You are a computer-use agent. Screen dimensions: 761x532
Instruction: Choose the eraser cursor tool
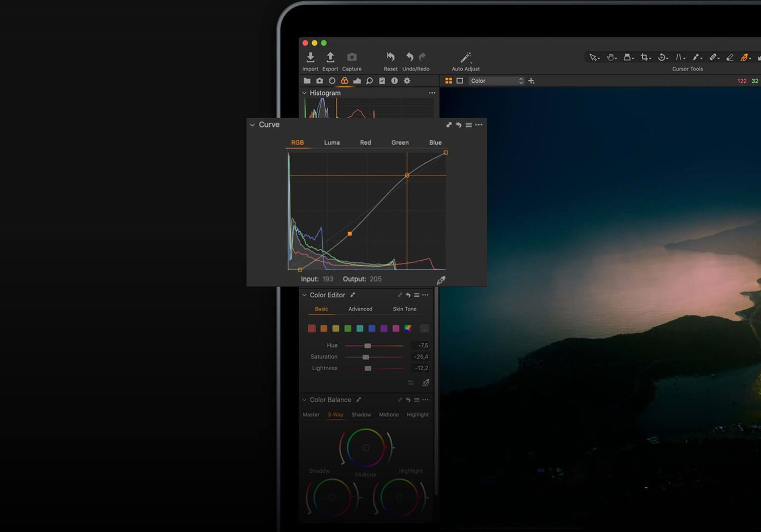(730, 57)
